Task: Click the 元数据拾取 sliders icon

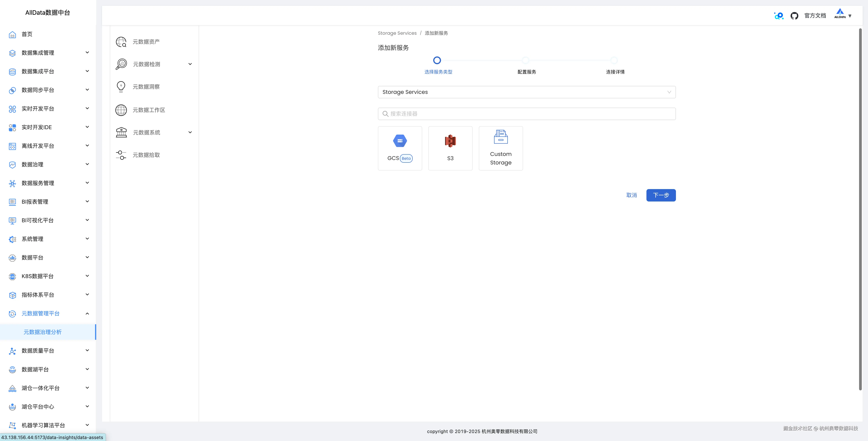Action: coord(121,155)
